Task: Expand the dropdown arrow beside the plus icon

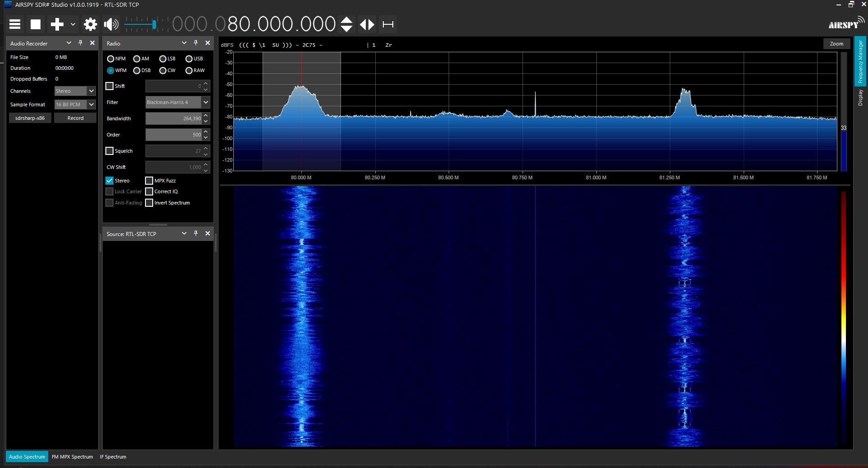Action: 73,24
